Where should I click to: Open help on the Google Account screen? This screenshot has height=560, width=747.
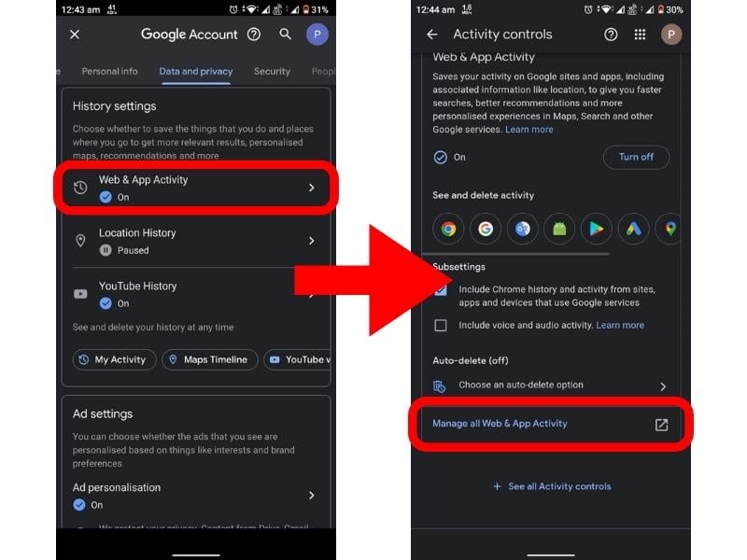click(254, 35)
